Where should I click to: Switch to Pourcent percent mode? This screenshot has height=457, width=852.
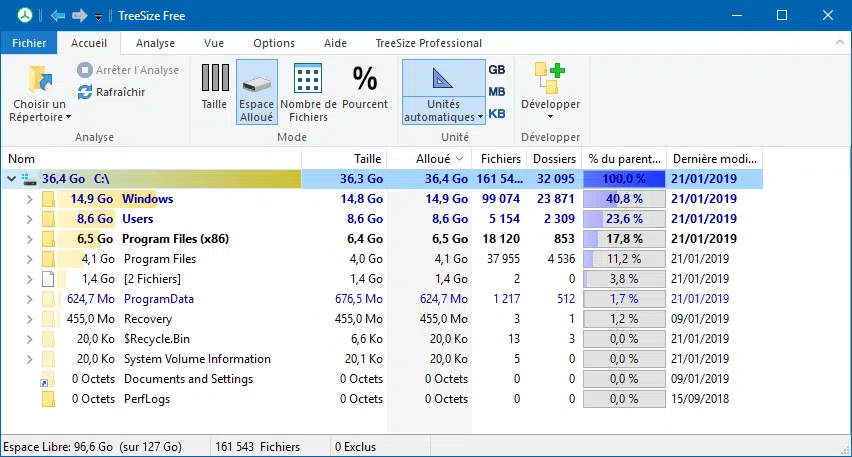(x=365, y=87)
